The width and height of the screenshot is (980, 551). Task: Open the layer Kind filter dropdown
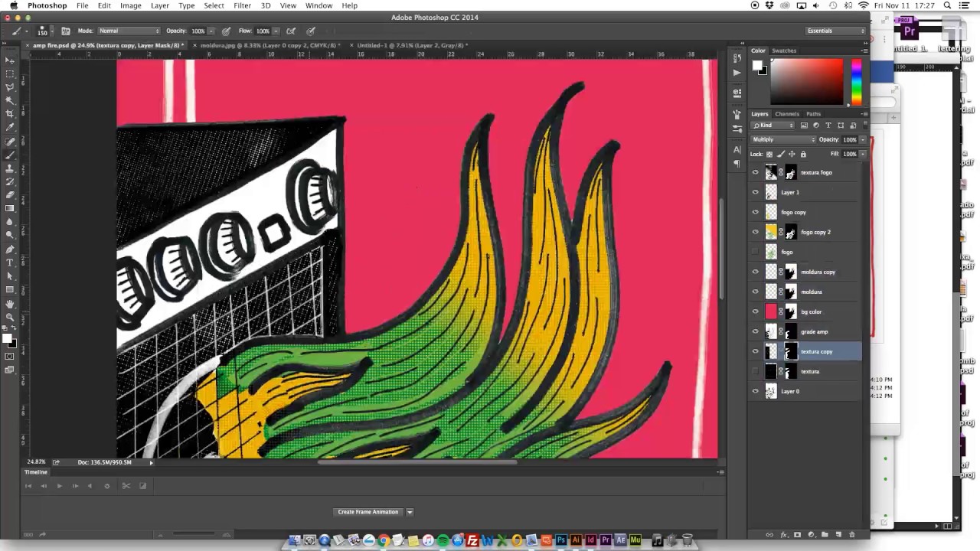(x=773, y=126)
